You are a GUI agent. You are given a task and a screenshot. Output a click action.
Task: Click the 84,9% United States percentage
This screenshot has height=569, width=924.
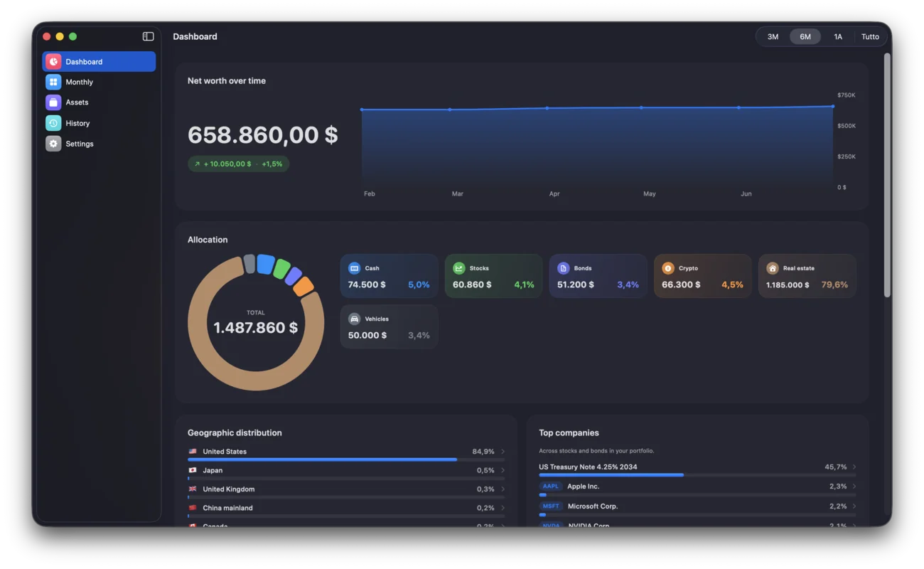tap(483, 452)
